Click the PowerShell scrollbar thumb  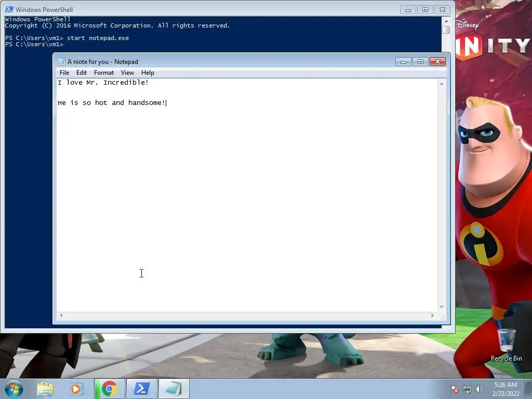click(446, 30)
